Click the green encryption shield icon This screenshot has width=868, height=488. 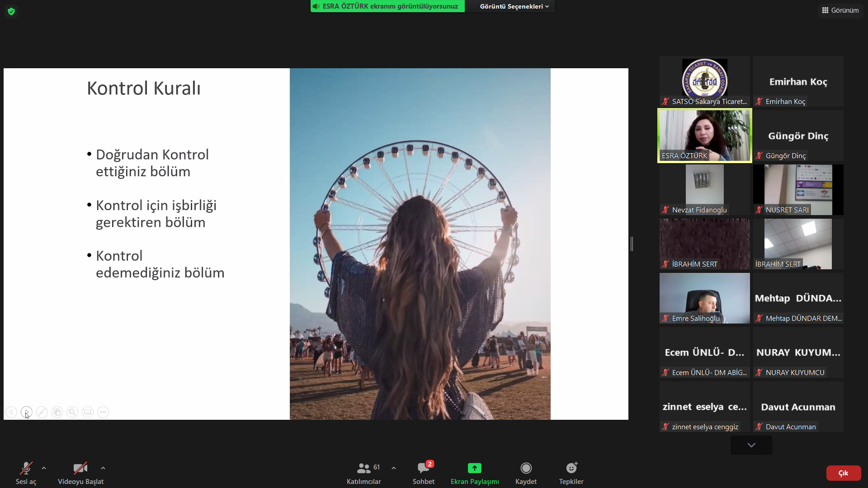tap(11, 11)
